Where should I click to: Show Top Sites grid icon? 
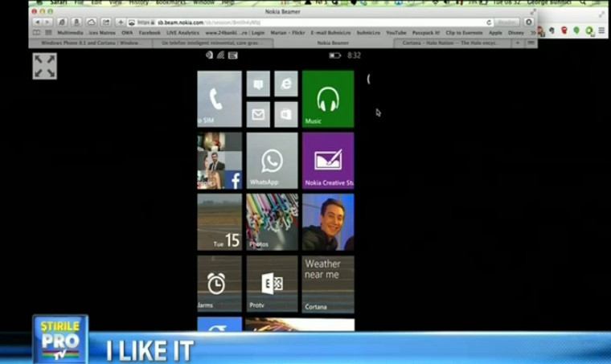(48, 33)
